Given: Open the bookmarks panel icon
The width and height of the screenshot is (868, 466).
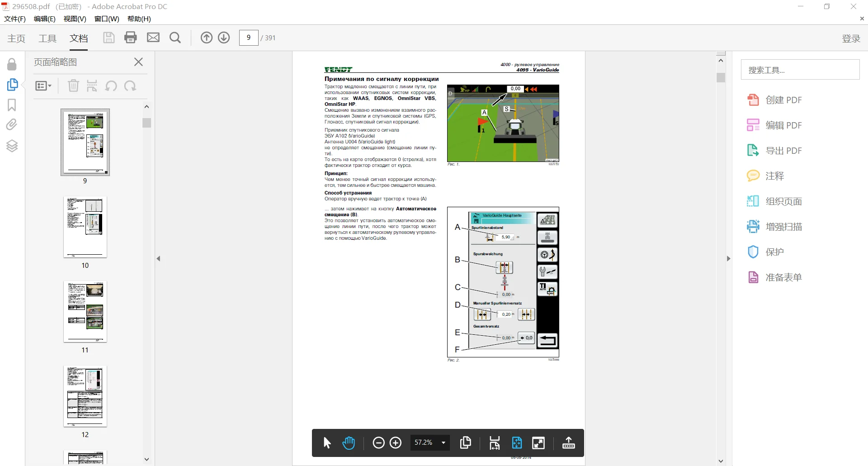Looking at the screenshot, I should [12, 105].
